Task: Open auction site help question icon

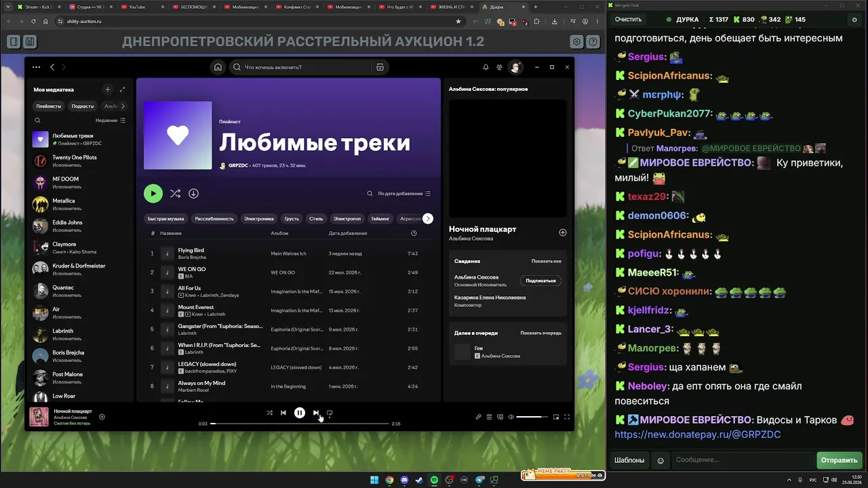Action: (x=593, y=42)
